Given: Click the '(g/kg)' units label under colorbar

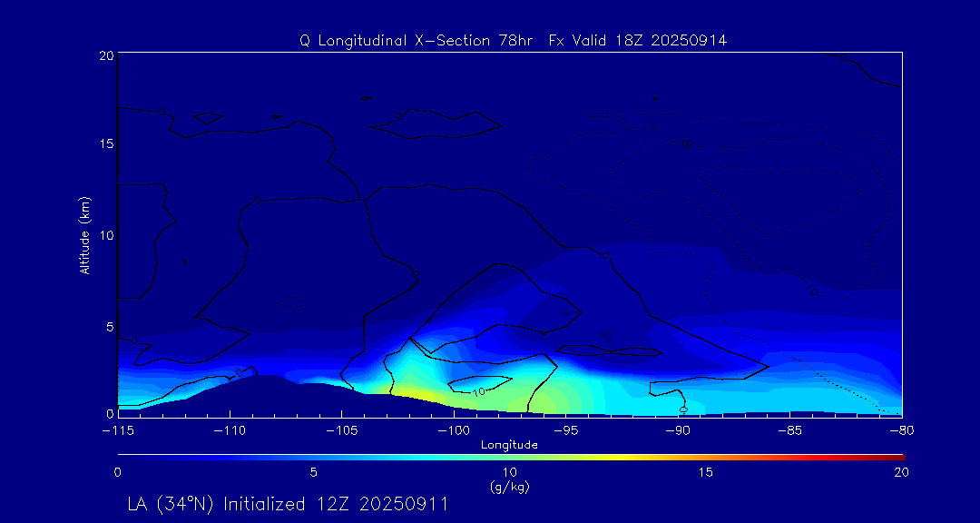Looking at the screenshot, I should (x=509, y=487).
